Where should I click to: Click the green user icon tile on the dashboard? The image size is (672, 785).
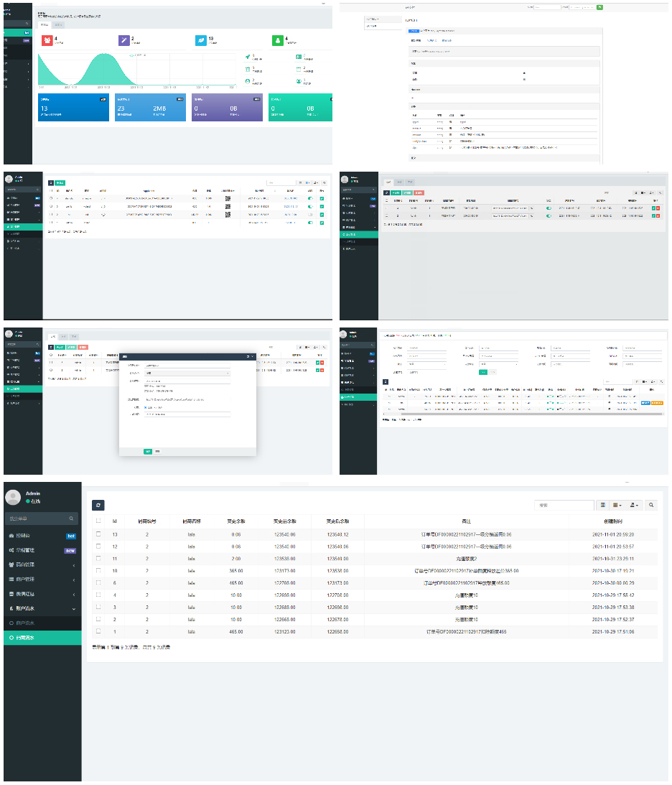click(x=278, y=40)
